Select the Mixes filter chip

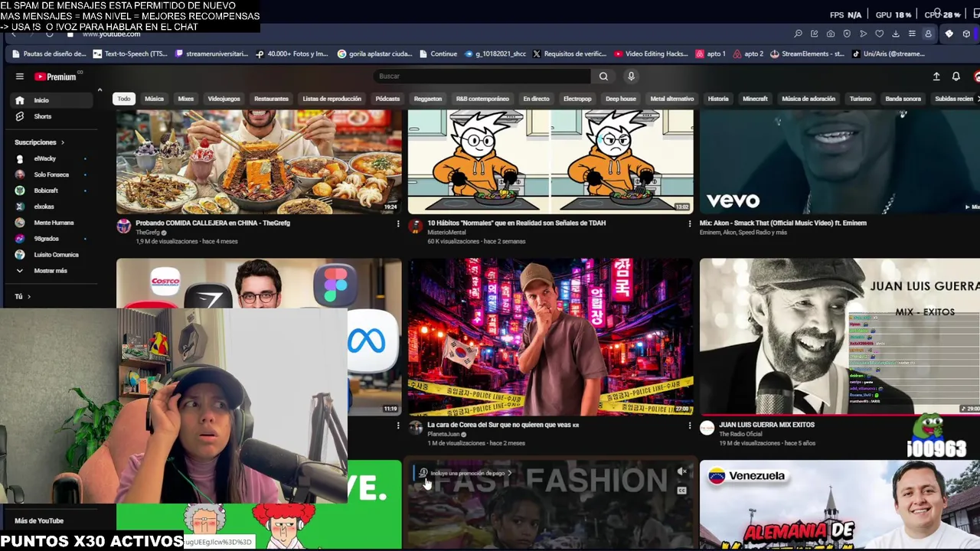tap(186, 99)
